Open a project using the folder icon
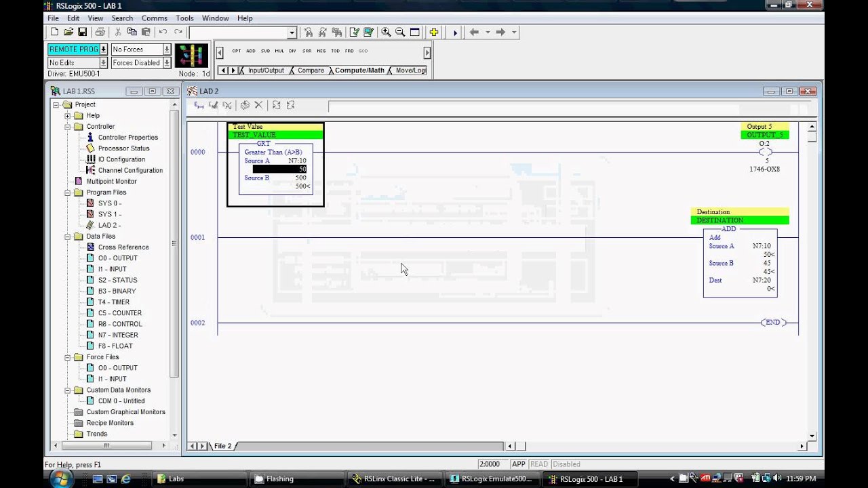 [68, 32]
